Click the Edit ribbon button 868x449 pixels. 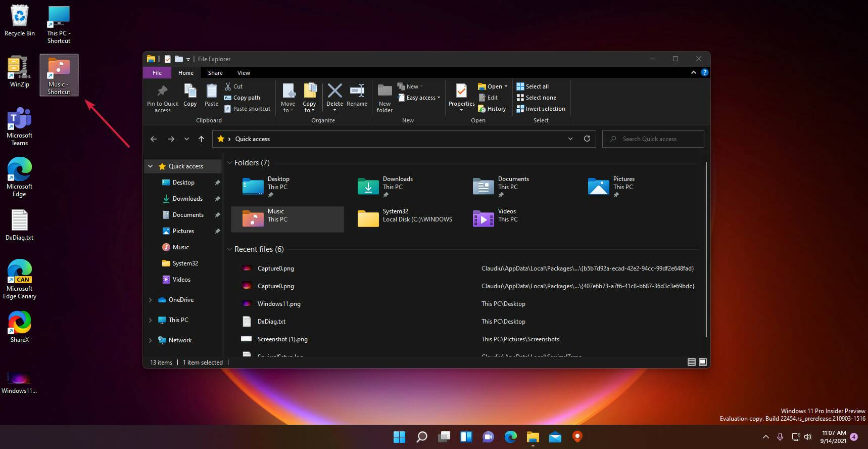point(488,98)
